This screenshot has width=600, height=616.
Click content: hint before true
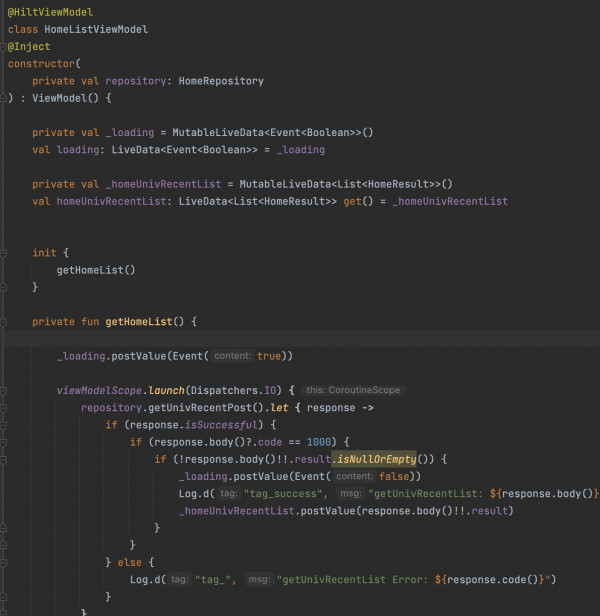[x=232, y=356]
